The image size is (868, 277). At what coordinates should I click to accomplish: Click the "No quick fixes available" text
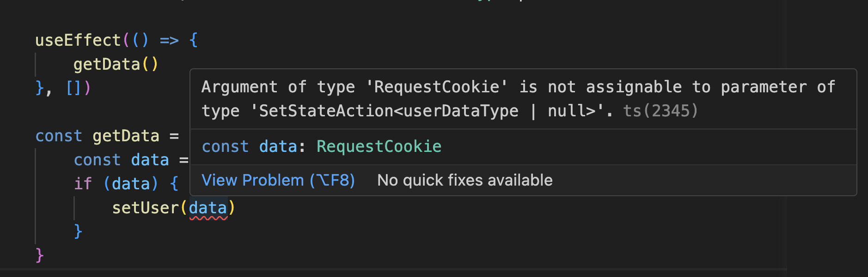[465, 180]
